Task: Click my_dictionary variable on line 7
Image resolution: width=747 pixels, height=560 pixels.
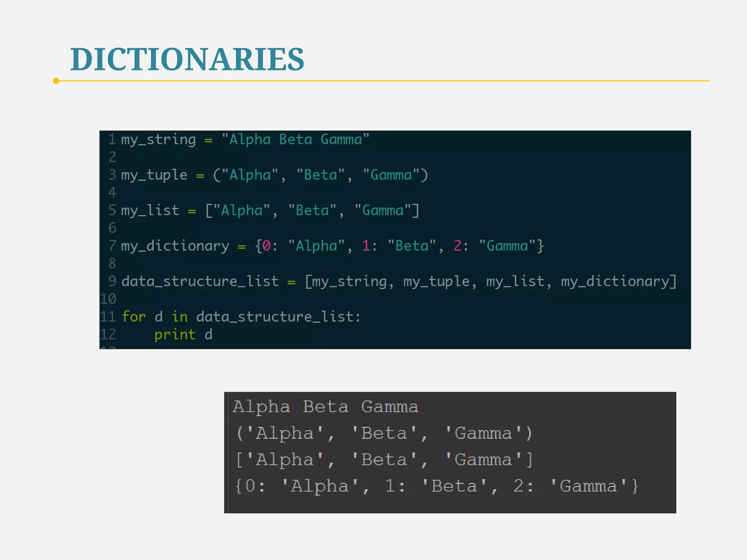Action: pyautogui.click(x=175, y=246)
